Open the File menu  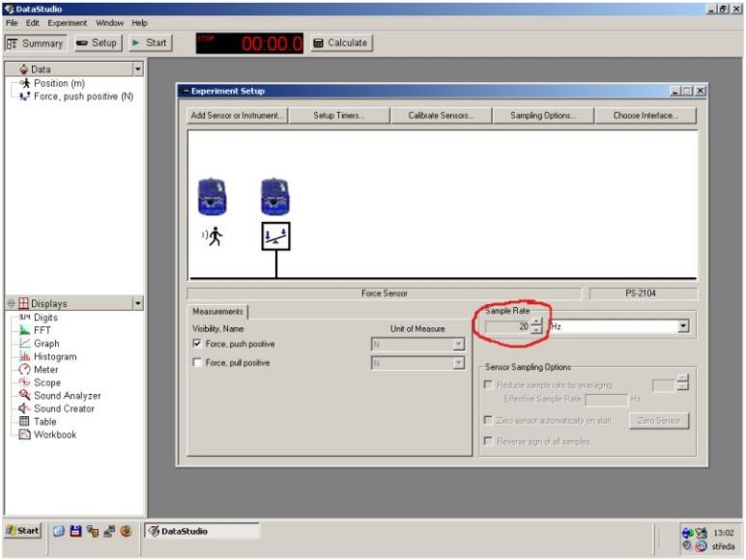click(12, 23)
